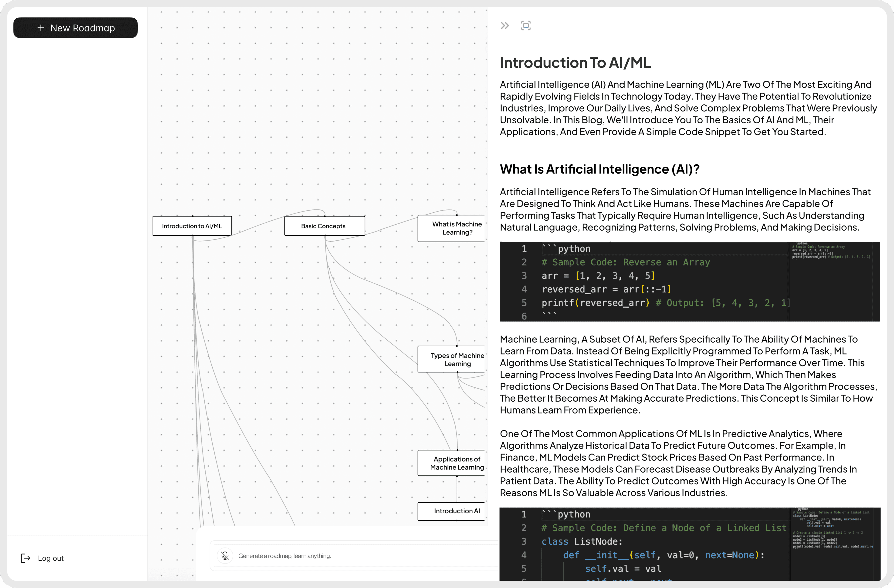This screenshot has width=894, height=588.
Task: Click line 3 class ListNode code
Action: (x=582, y=541)
